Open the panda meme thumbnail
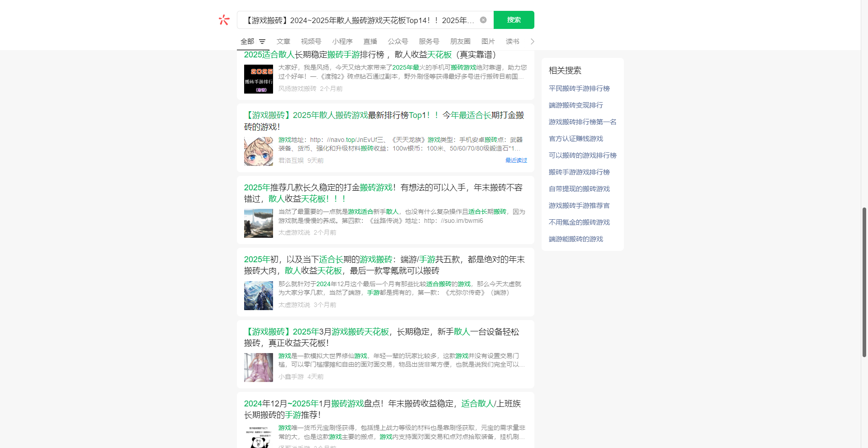Image resolution: width=868 pixels, height=448 pixels. 259,436
